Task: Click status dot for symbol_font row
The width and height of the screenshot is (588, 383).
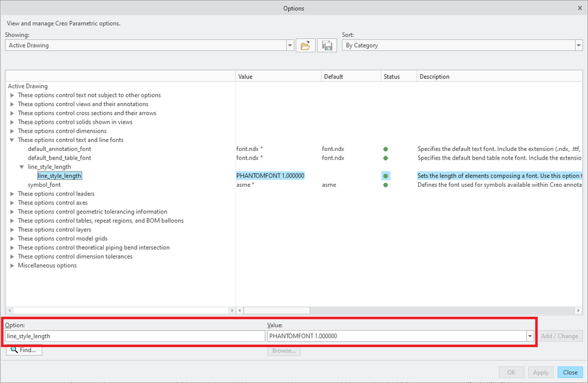Action: 385,185
